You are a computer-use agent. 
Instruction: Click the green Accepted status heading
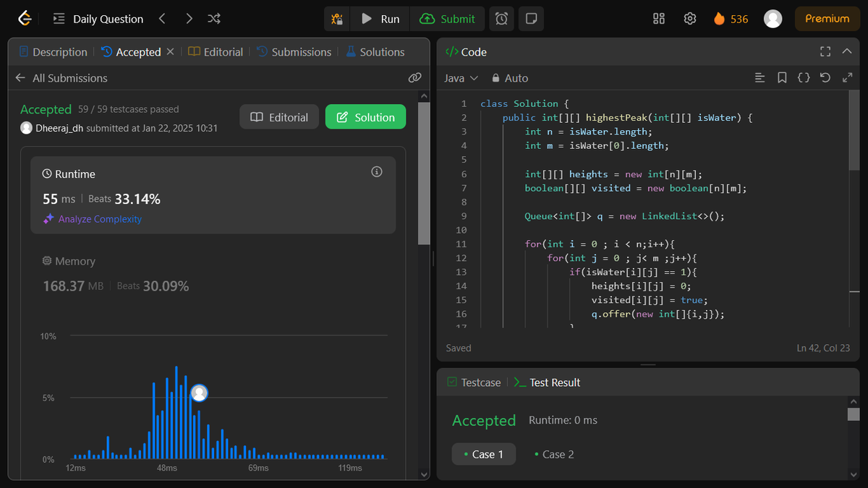pos(46,109)
